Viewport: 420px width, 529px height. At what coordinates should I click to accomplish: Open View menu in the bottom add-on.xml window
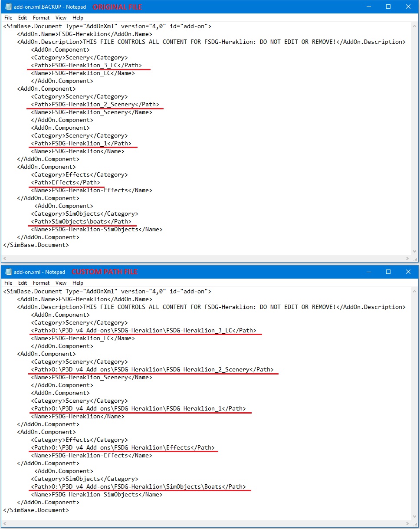(x=61, y=283)
